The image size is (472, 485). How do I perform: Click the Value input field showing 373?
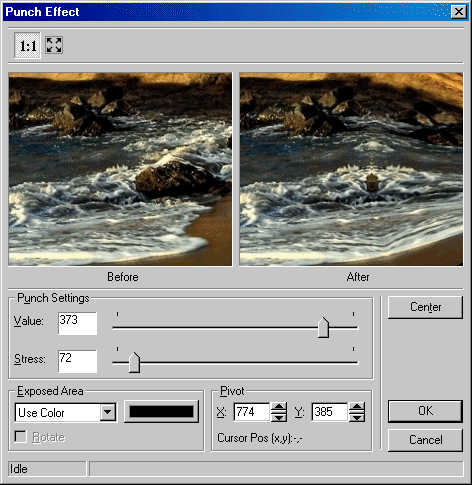[x=77, y=323]
